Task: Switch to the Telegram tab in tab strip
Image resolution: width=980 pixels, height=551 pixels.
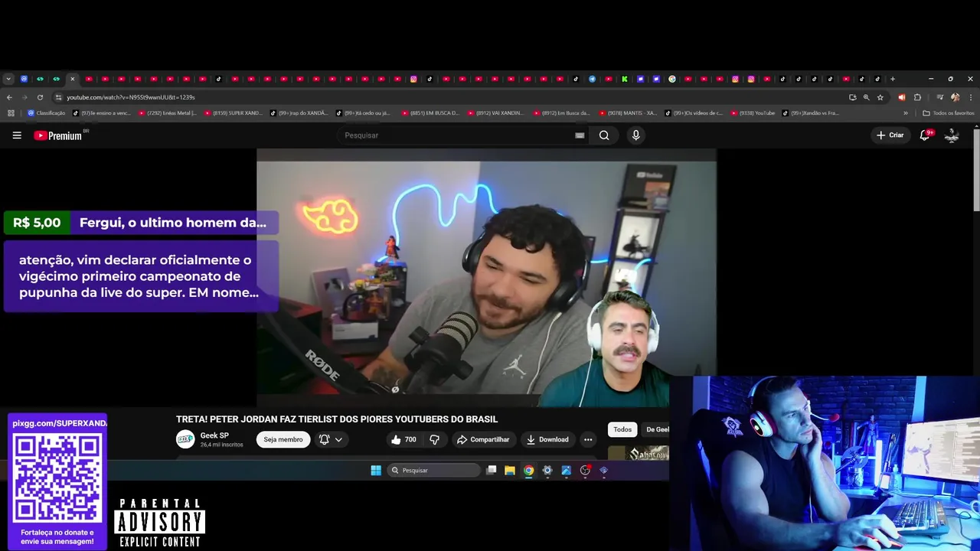Action: 592,79
